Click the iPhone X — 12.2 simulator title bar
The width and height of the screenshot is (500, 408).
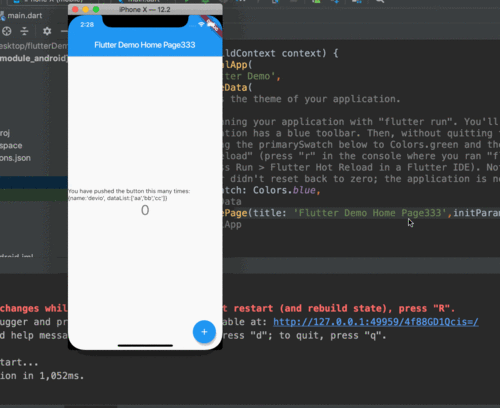pyautogui.click(x=145, y=9)
